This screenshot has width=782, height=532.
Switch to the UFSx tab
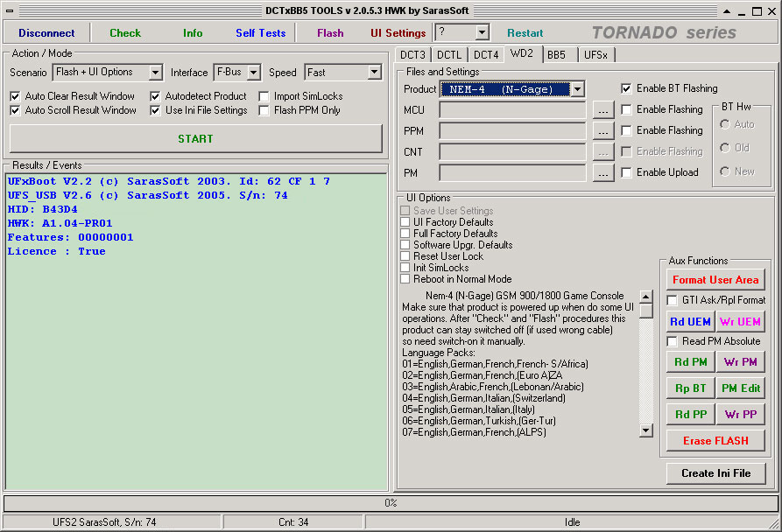click(x=596, y=55)
